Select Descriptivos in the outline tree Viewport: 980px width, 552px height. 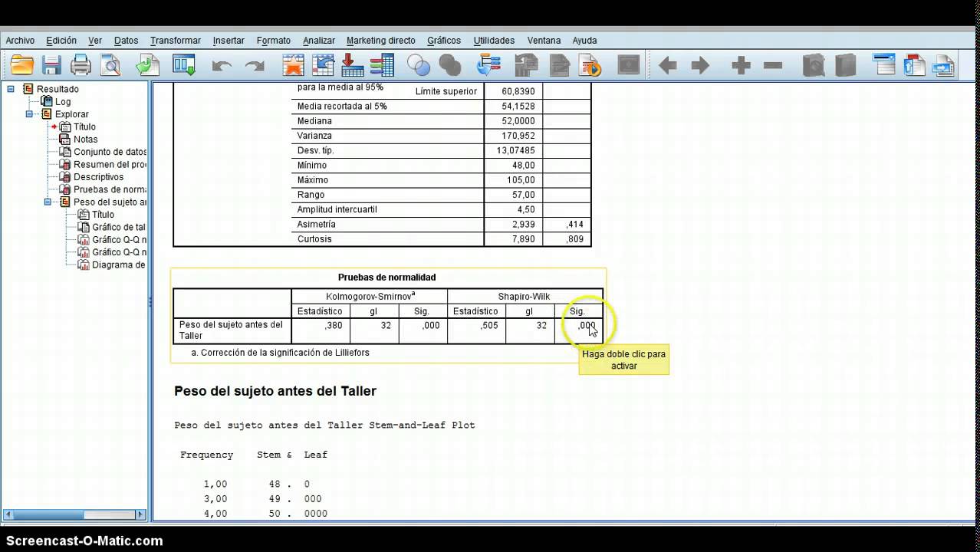(x=98, y=177)
